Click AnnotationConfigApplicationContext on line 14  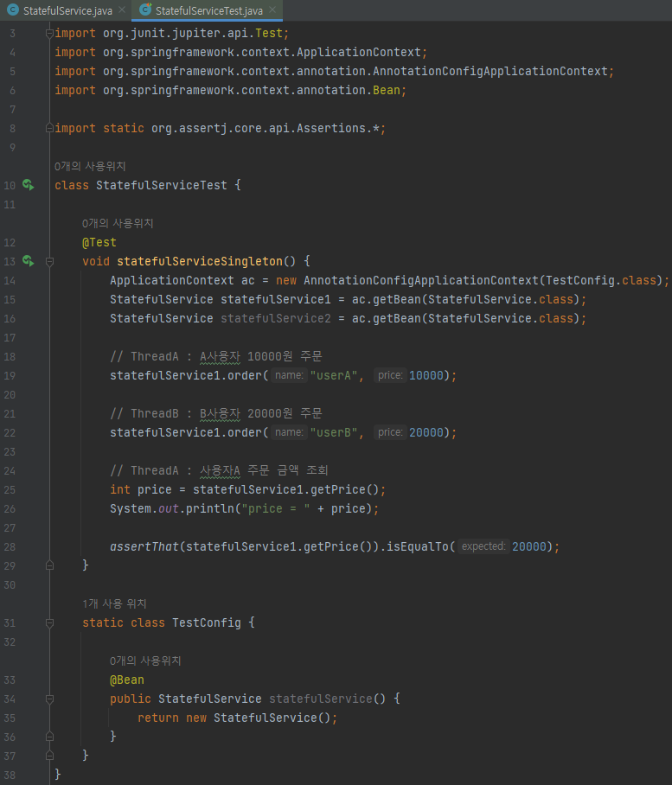[421, 280]
